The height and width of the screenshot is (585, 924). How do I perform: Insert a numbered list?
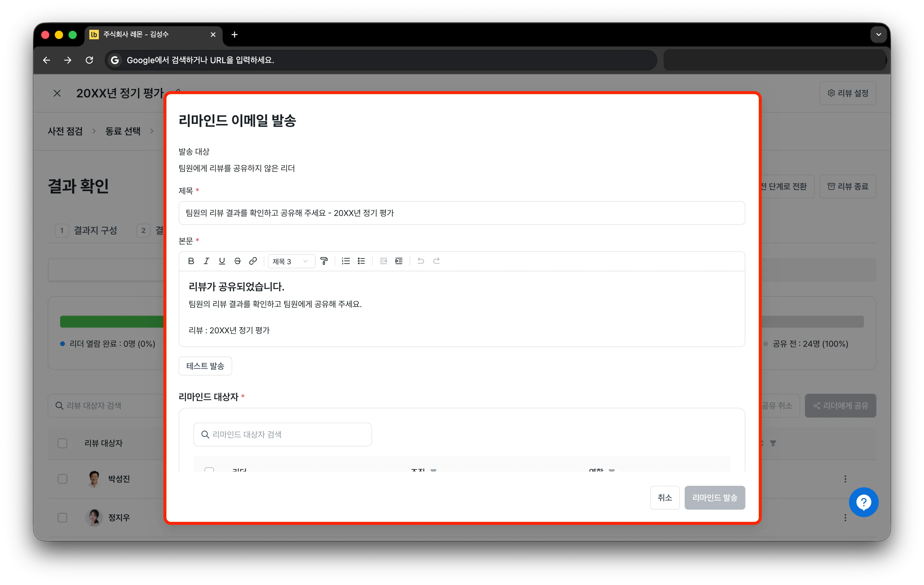tap(346, 261)
